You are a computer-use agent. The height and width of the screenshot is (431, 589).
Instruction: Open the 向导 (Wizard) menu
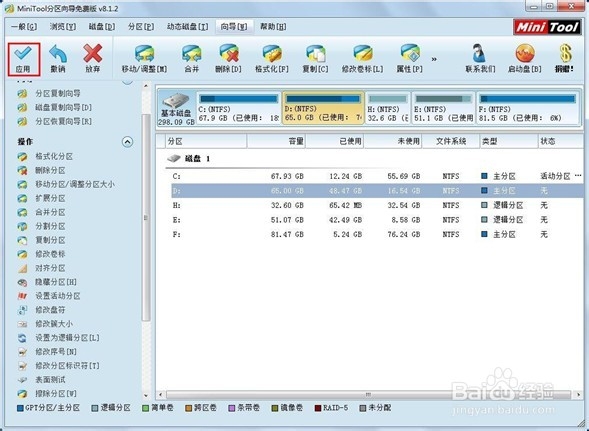tap(234, 27)
